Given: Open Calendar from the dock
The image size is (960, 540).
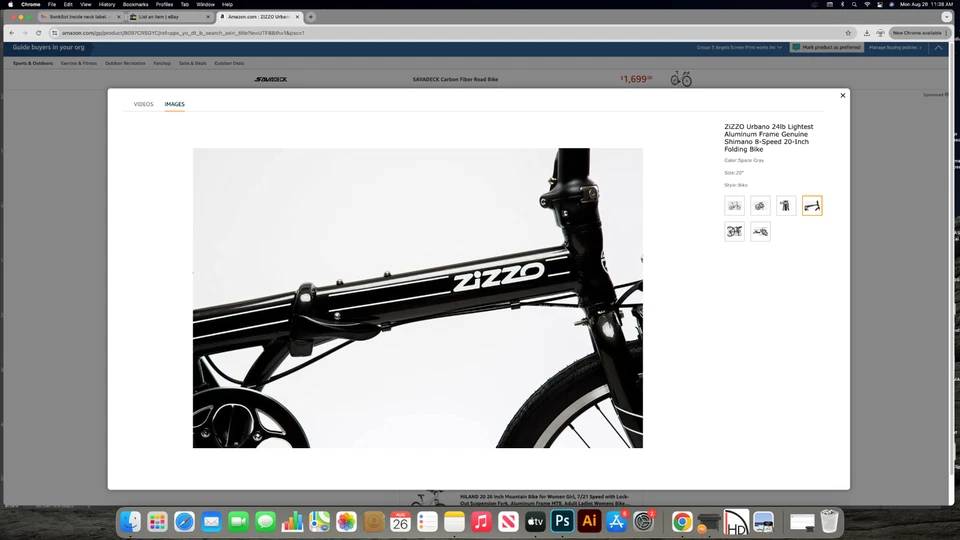Looking at the screenshot, I should (x=400, y=522).
